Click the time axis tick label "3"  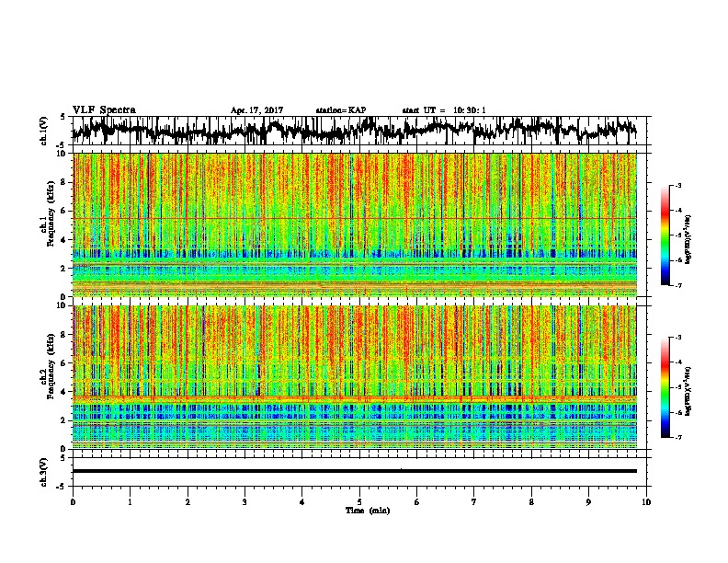point(245,502)
